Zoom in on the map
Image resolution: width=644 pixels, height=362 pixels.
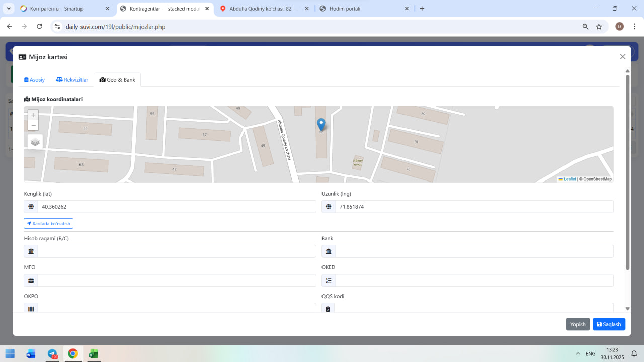[x=33, y=115]
